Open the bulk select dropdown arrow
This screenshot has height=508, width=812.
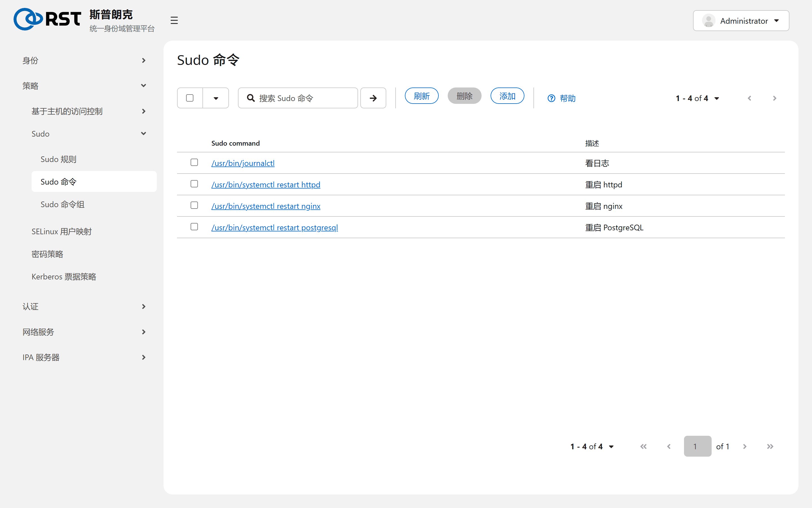point(216,98)
